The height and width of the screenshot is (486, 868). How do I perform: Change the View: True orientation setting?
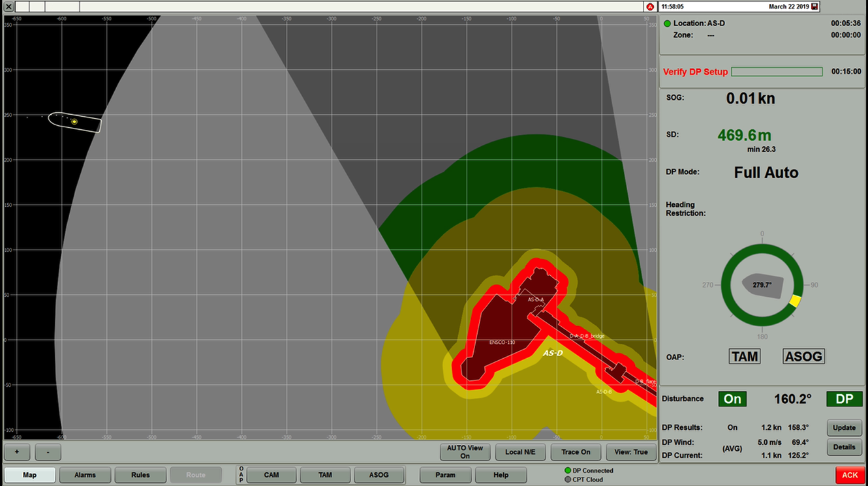(630, 452)
